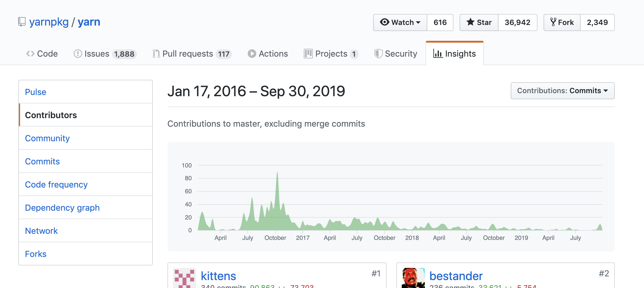
Task: Open the bestander contributor profile link
Action: [x=456, y=276]
